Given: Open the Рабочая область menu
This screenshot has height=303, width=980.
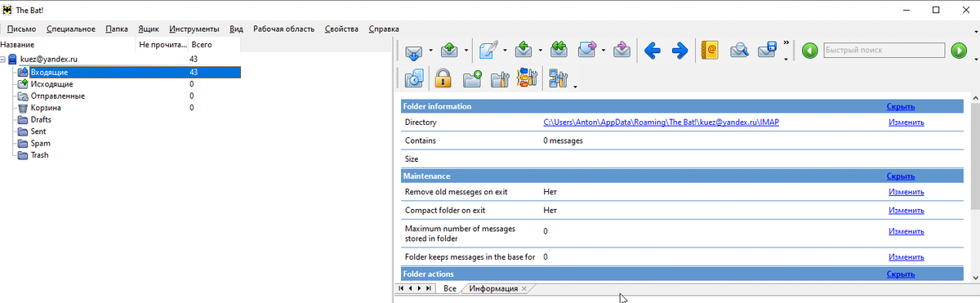Looking at the screenshot, I should pos(283,29).
